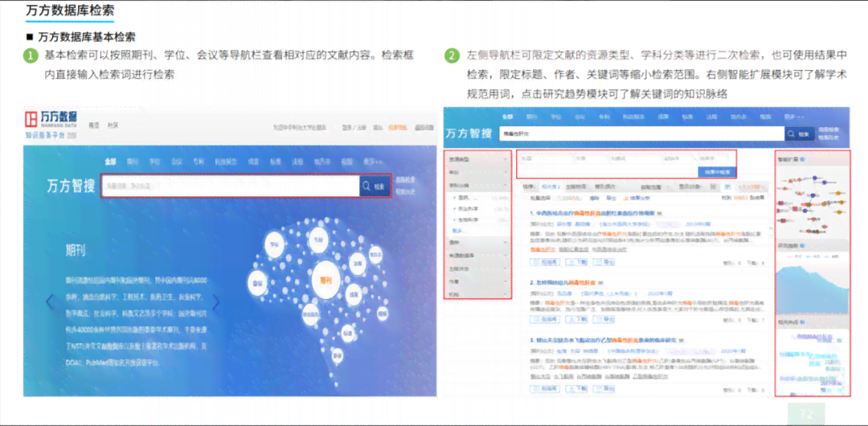Select 科技报告 tab on homepage search bar
This screenshot has height=426, width=868.
(226, 162)
